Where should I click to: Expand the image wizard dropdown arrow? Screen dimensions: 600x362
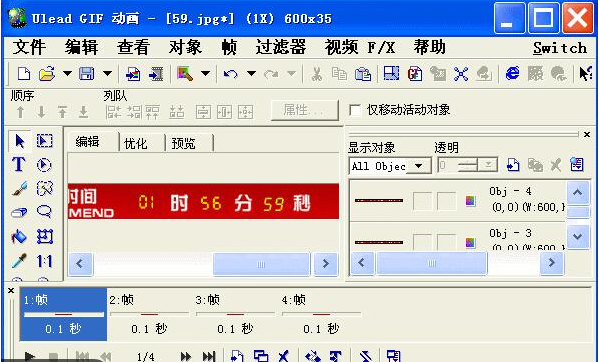pos(205,73)
